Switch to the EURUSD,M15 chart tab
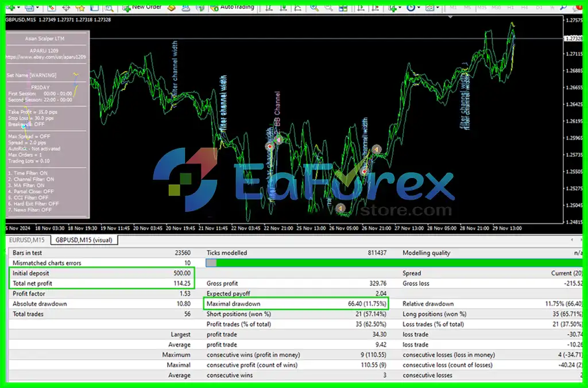This screenshot has width=588, height=388. pos(27,240)
